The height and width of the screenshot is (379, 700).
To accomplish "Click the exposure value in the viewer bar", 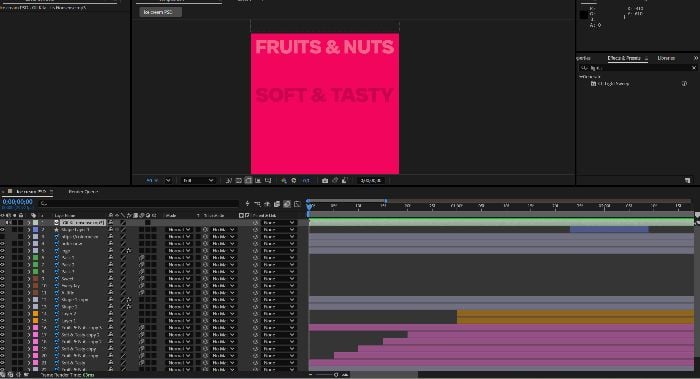I will click(306, 180).
